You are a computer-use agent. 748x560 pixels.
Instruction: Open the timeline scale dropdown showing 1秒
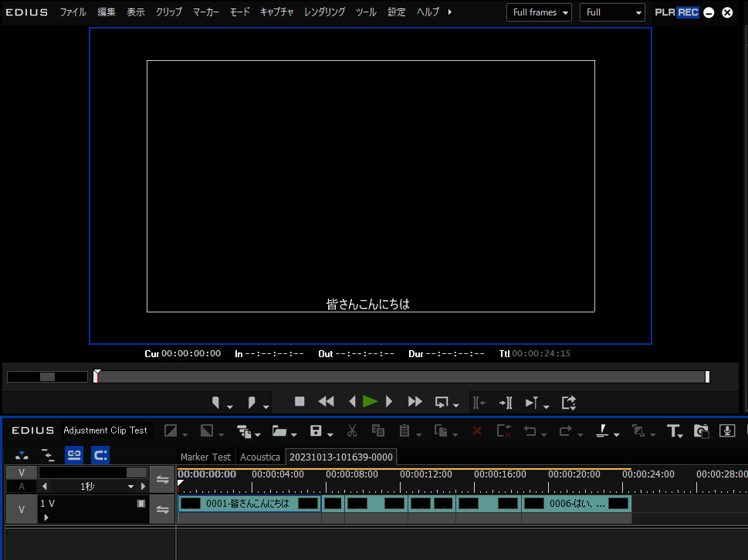click(130, 487)
